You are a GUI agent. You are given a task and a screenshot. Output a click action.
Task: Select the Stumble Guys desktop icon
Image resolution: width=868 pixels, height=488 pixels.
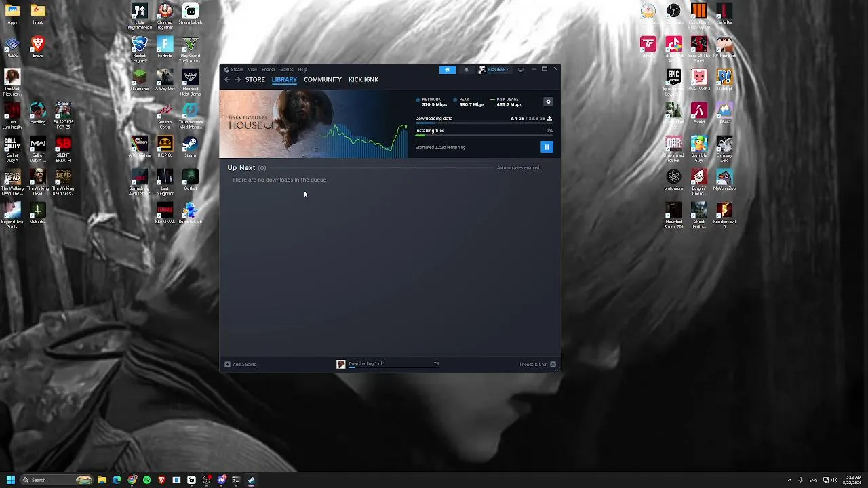coord(699,149)
